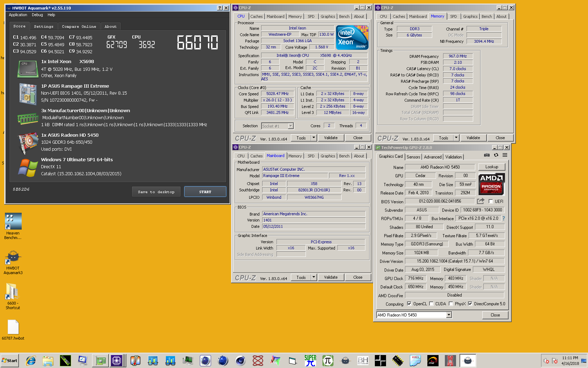Click the help question mark in Aquamark title bar
Screen dimensions: 588x368
point(219,8)
